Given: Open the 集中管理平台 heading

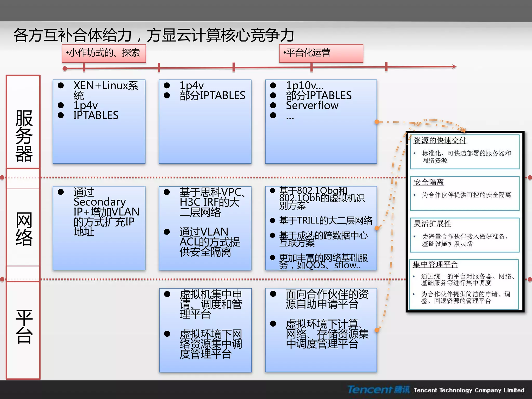Looking at the screenshot, I should tap(435, 264).
